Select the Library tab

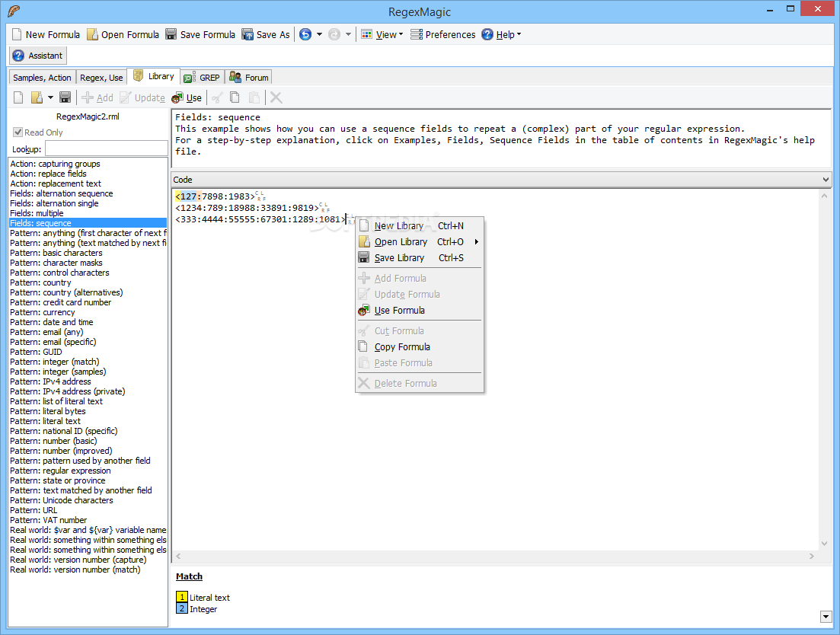point(154,77)
